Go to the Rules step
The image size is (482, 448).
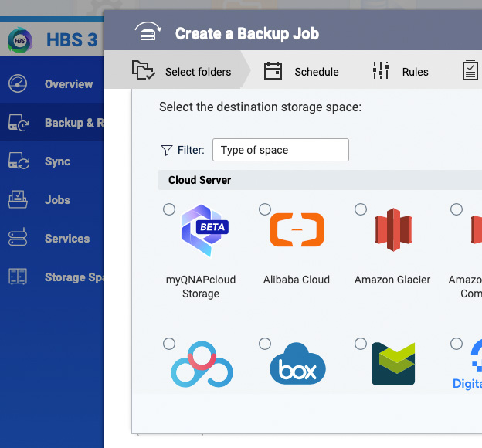(x=400, y=72)
